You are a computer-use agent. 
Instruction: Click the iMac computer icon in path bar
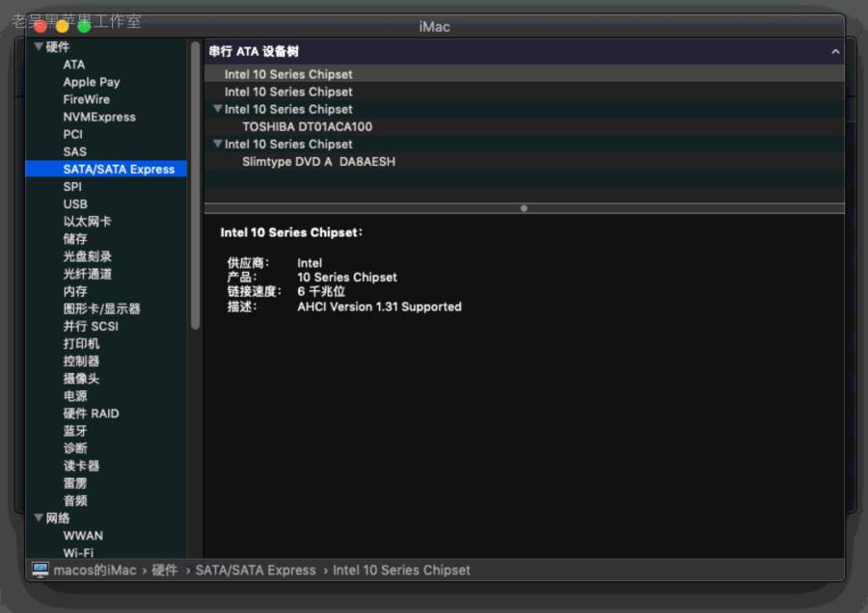[x=41, y=570]
